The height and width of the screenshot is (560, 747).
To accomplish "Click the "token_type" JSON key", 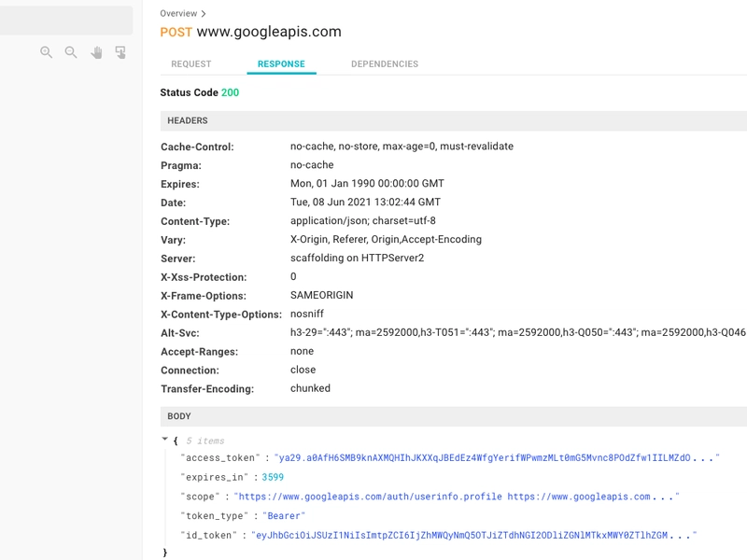I will pyautogui.click(x=215, y=516).
